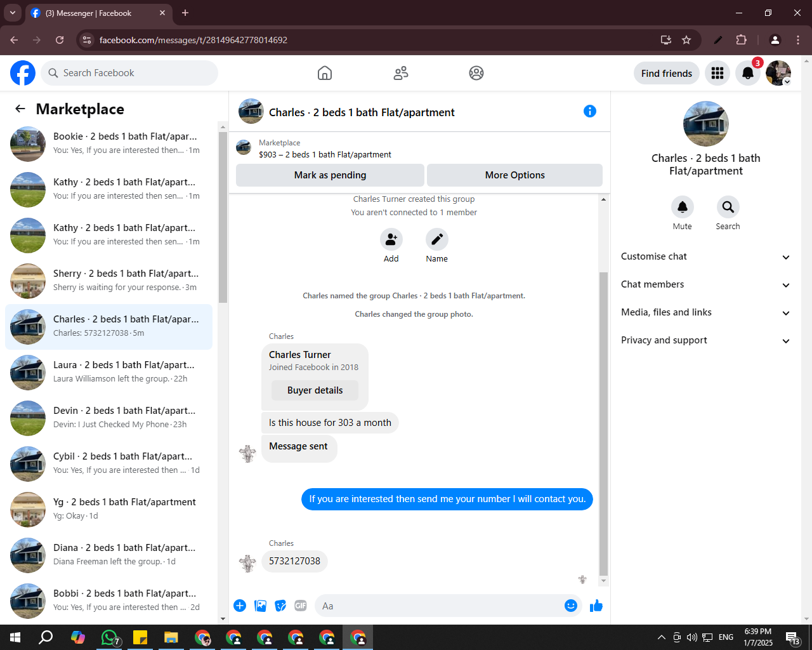The width and height of the screenshot is (812, 650).
Task: Click the browser address bar URL
Action: [x=193, y=40]
